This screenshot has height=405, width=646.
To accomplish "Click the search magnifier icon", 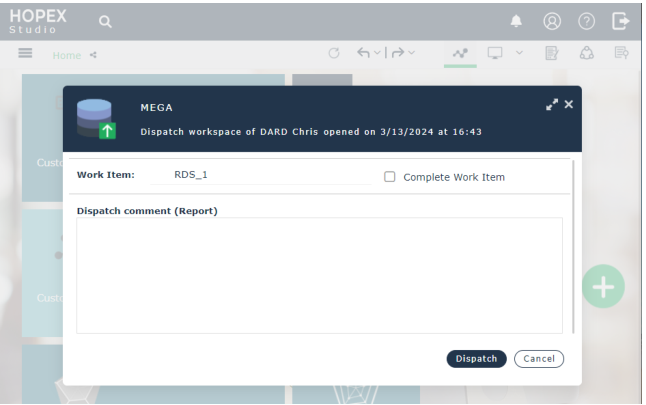I will pos(105,21).
